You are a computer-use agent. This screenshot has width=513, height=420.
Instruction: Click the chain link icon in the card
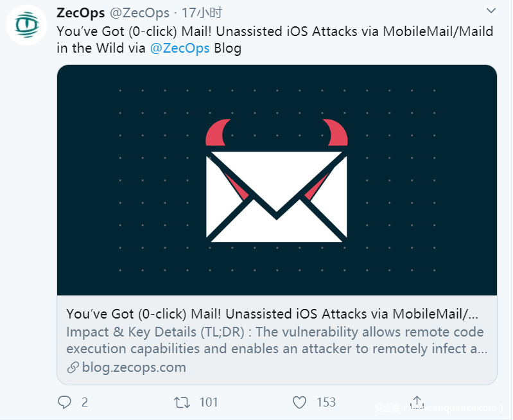73,368
